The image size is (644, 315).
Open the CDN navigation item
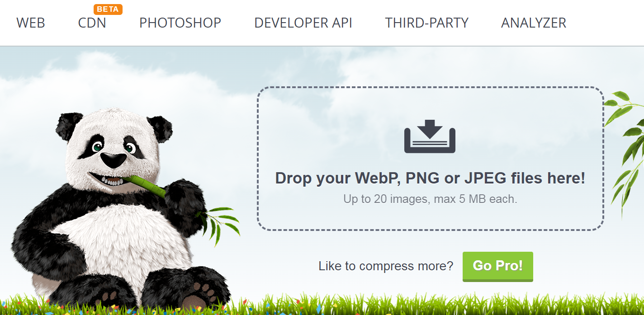(92, 23)
